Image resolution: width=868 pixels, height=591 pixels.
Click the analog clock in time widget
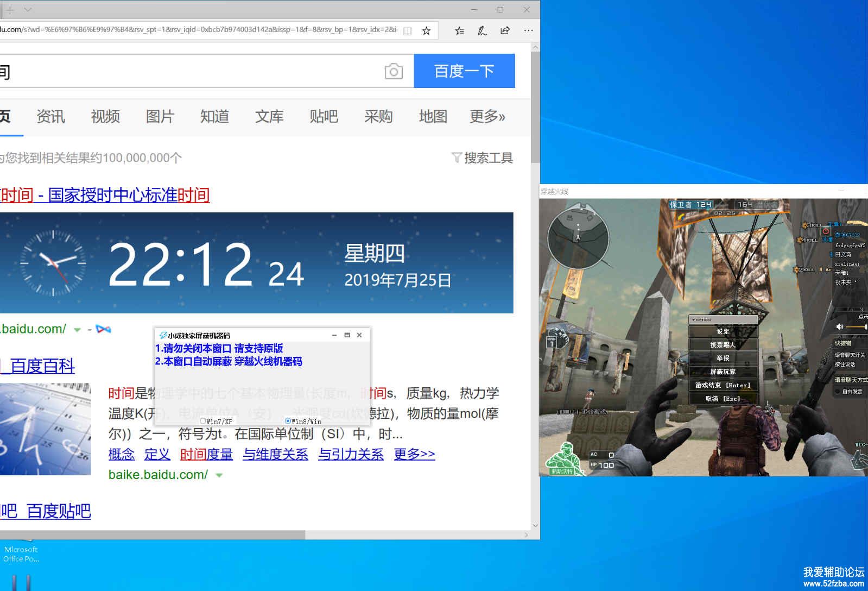click(x=53, y=263)
